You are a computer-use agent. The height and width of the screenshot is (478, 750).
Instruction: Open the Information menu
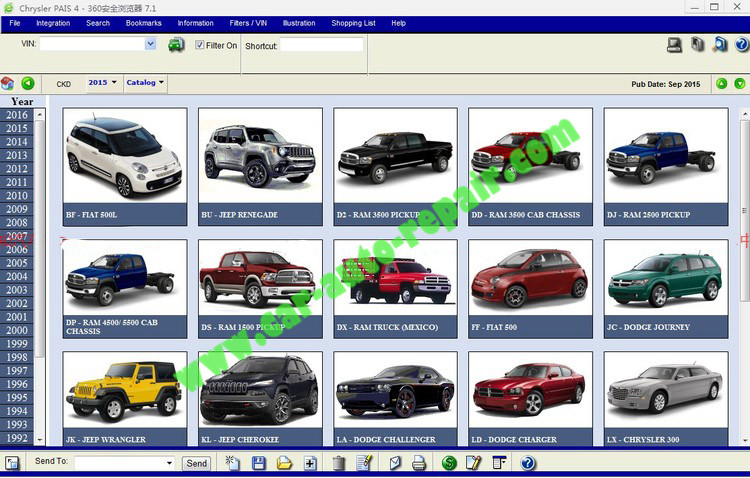(195, 23)
